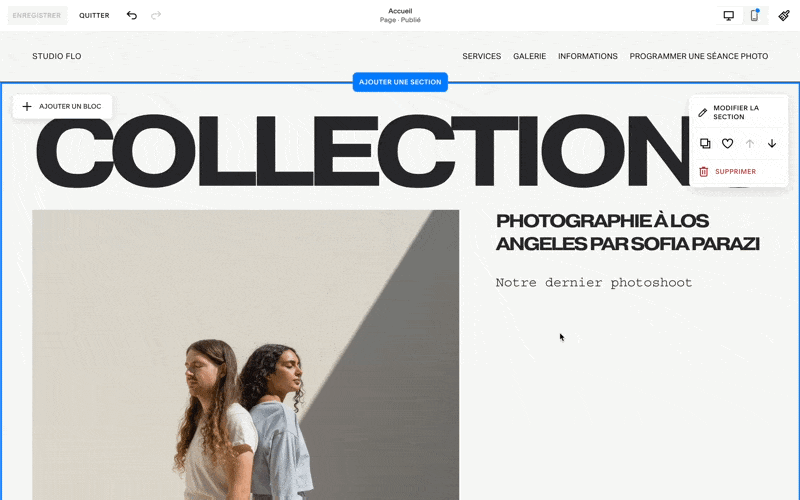
Task: Click Programmer une séance photo link
Action: pyautogui.click(x=698, y=56)
